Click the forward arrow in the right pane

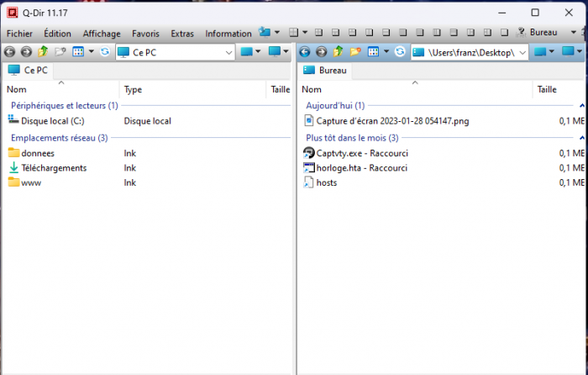[x=321, y=52]
